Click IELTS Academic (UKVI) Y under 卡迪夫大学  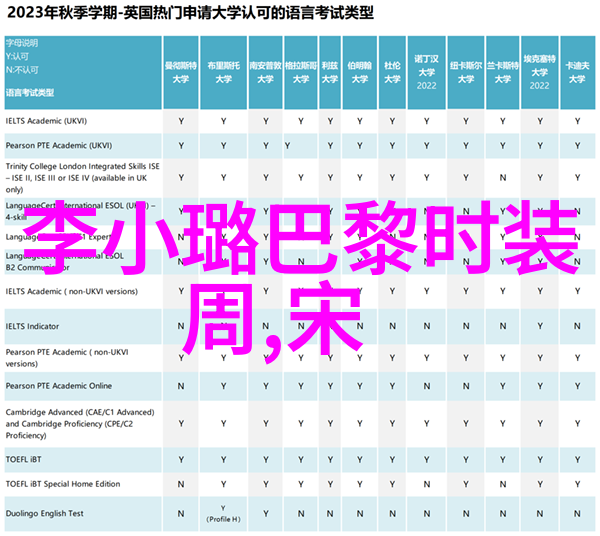577,121
